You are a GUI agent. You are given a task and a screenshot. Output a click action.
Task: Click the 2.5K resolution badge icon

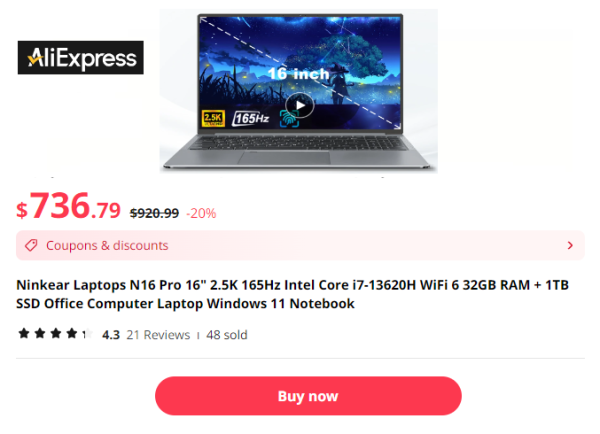(x=213, y=118)
